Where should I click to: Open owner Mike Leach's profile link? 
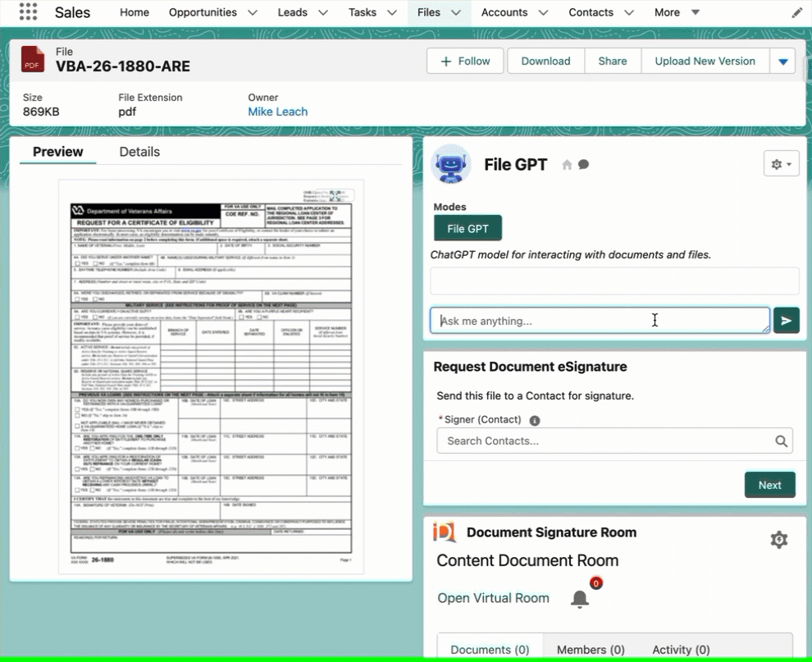tap(277, 112)
